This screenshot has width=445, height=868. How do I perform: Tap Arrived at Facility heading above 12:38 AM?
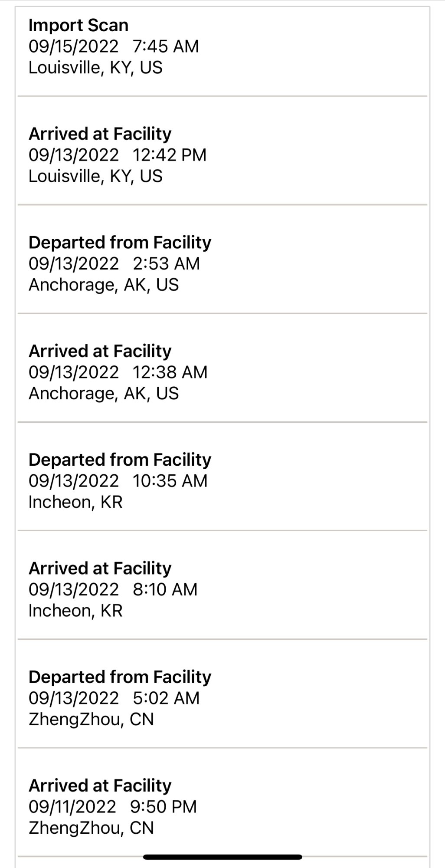pos(100,351)
